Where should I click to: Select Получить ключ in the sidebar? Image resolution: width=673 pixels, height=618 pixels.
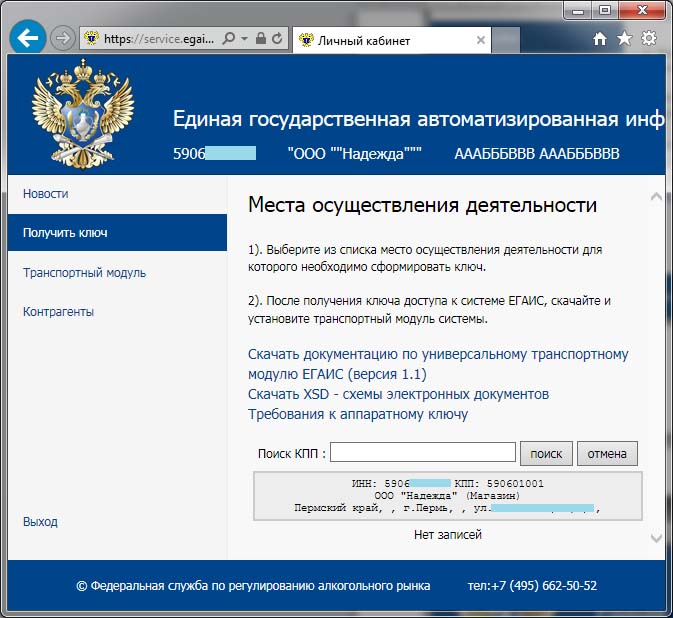(117, 233)
